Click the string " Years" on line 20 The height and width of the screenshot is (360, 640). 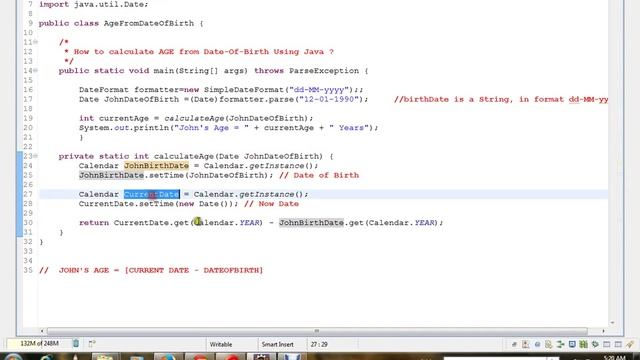348,128
